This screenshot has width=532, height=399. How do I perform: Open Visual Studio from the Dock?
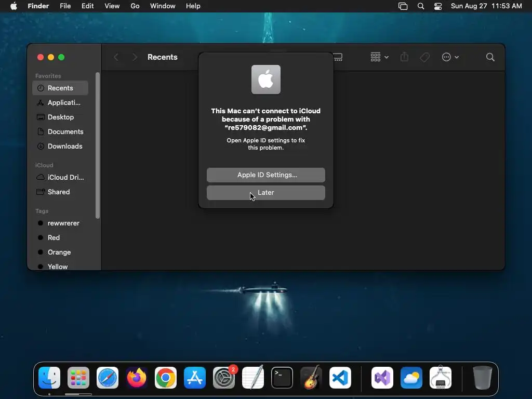[x=382, y=378]
